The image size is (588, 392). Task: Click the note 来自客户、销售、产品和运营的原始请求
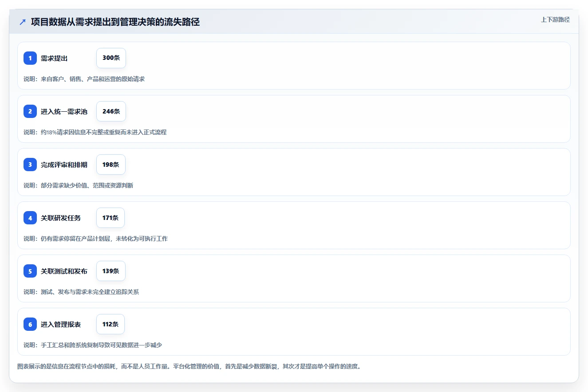[x=84, y=79]
